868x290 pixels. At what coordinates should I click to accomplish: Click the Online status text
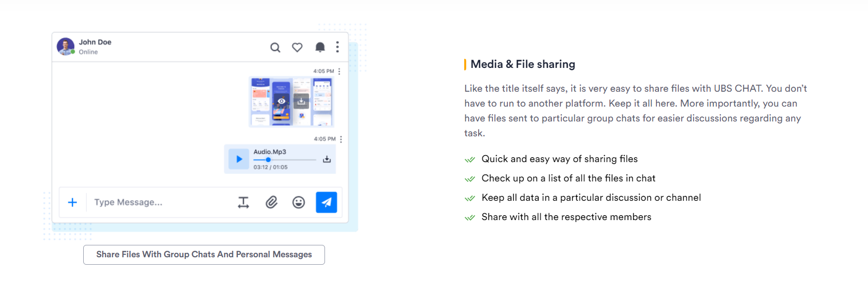pos(88,52)
